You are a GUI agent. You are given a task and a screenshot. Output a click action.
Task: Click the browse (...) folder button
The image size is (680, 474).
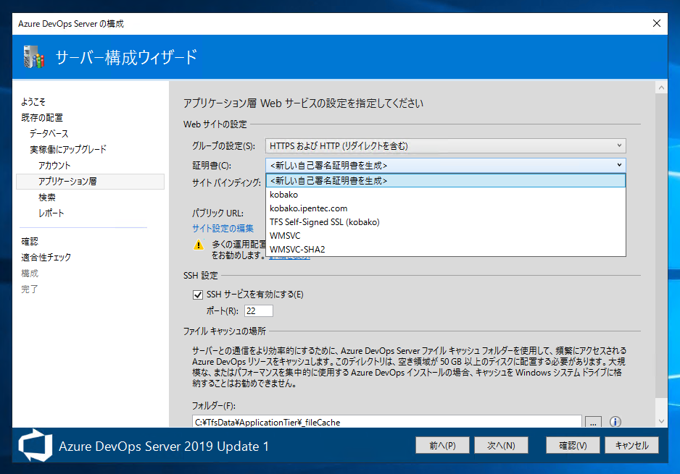593,422
